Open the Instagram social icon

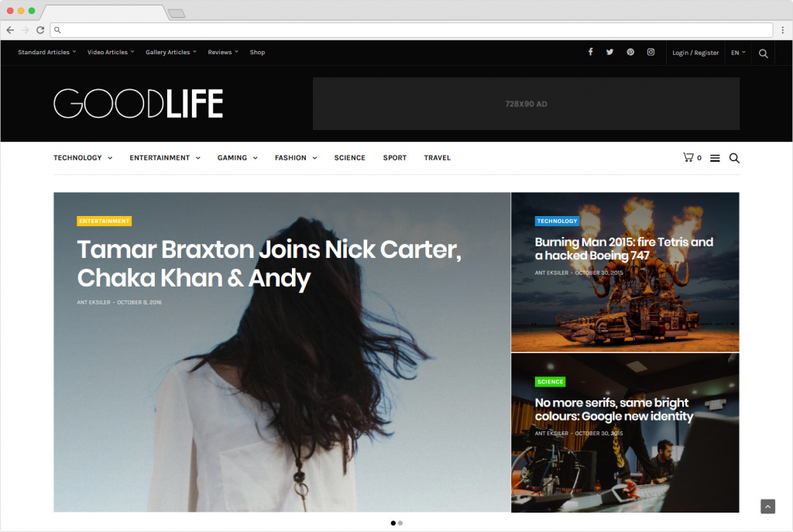(x=651, y=52)
